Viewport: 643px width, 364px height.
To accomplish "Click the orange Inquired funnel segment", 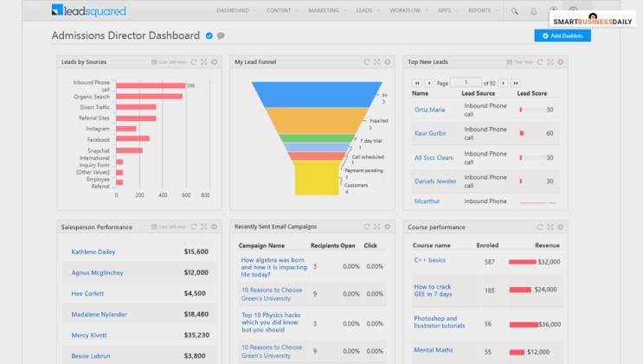I will coord(317,120).
